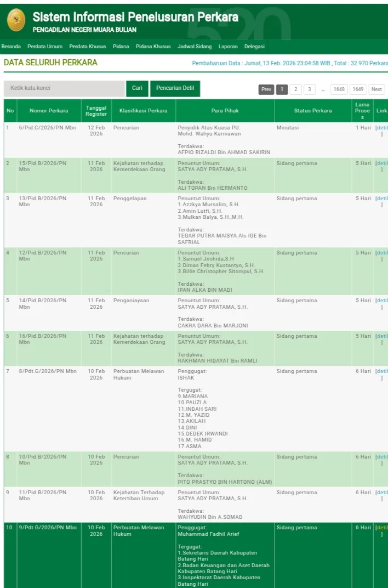Click the Nomor Perkara column header

pos(49,111)
